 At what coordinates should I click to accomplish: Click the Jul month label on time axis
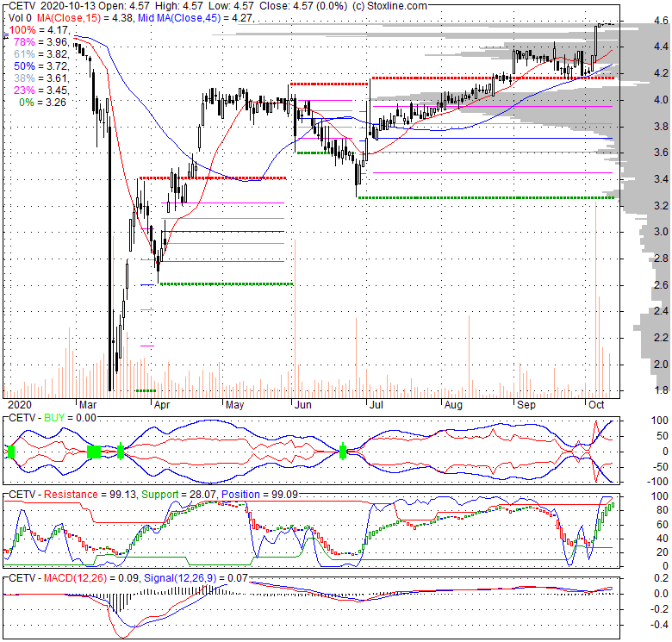[376, 404]
